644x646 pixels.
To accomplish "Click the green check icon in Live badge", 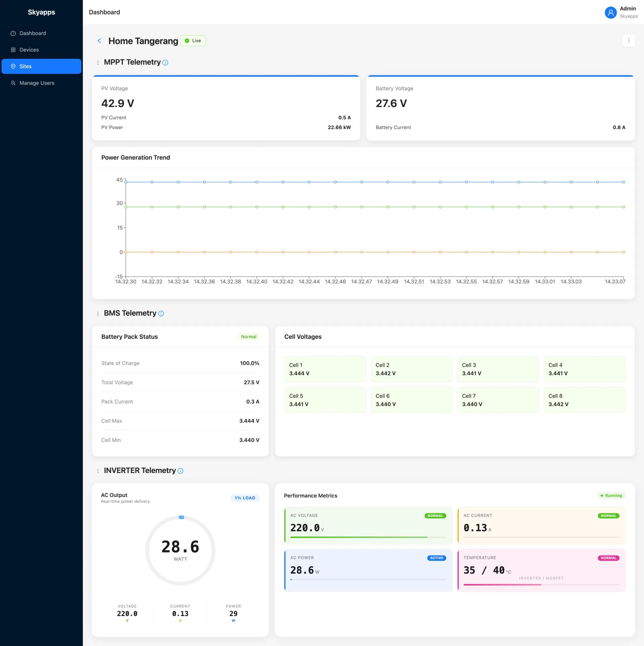I will [187, 41].
